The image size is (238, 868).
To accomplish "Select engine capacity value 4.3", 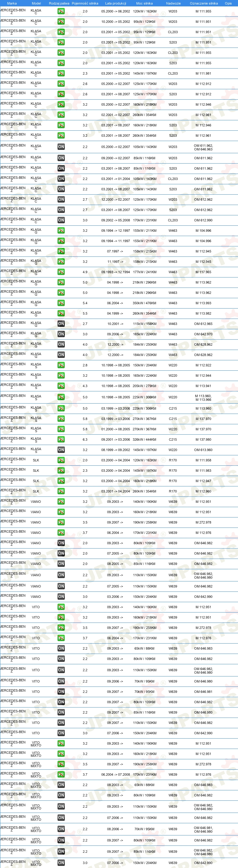I will click(x=85, y=386).
